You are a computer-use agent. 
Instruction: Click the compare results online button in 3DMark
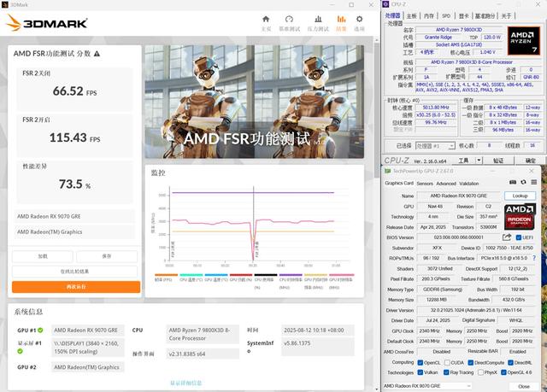coord(74,272)
